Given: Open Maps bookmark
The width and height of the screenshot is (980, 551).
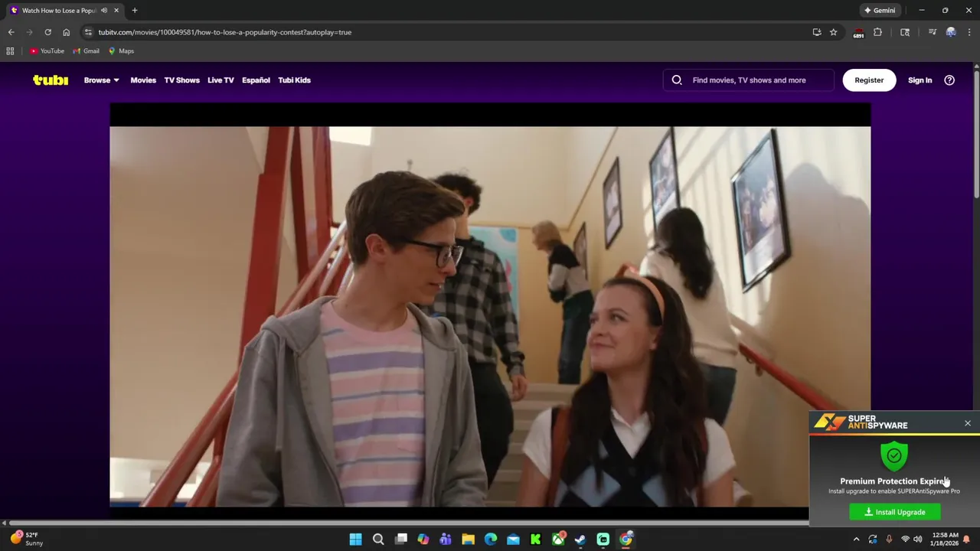Looking at the screenshot, I should [122, 51].
